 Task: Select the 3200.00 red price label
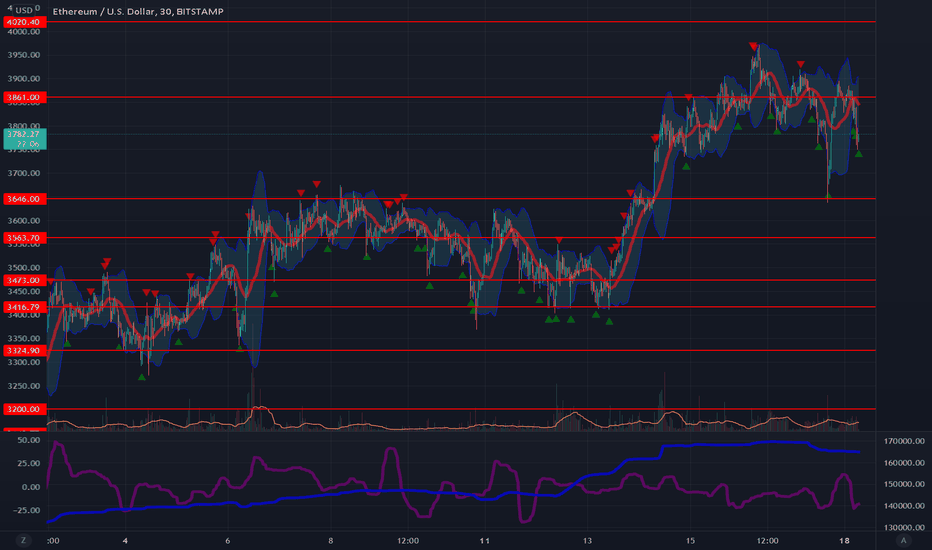[x=24, y=409]
